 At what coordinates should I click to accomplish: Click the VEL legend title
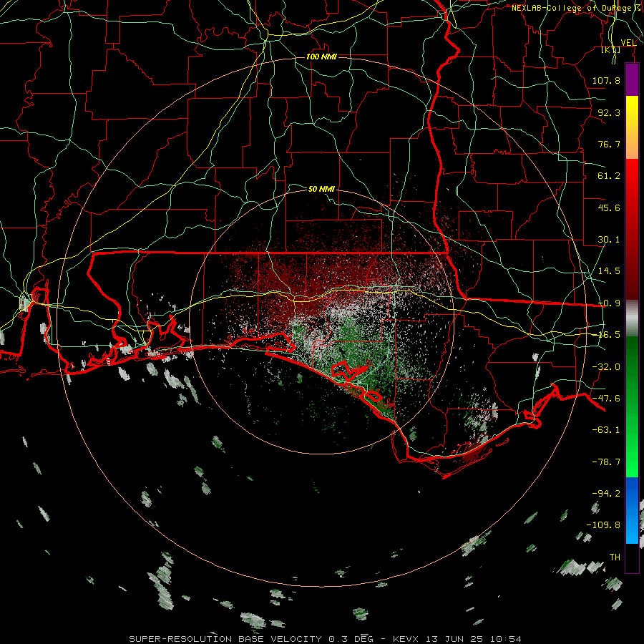tap(628, 42)
